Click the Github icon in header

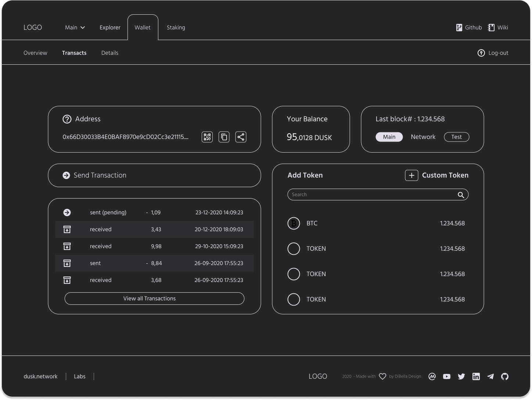tap(459, 28)
